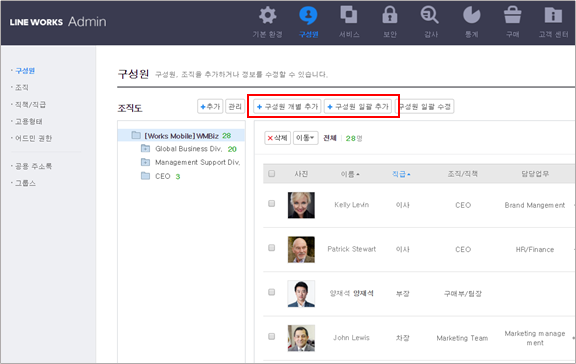576x364 pixels.
Task: Select 어드민 권한 in the left sidebar
Action: coord(33,138)
